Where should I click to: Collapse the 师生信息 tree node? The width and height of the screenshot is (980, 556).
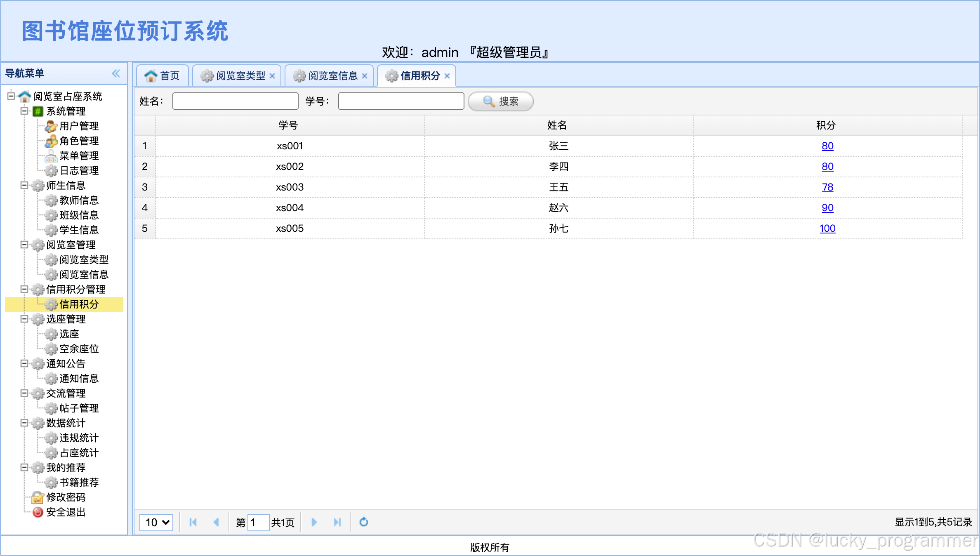[x=24, y=185]
